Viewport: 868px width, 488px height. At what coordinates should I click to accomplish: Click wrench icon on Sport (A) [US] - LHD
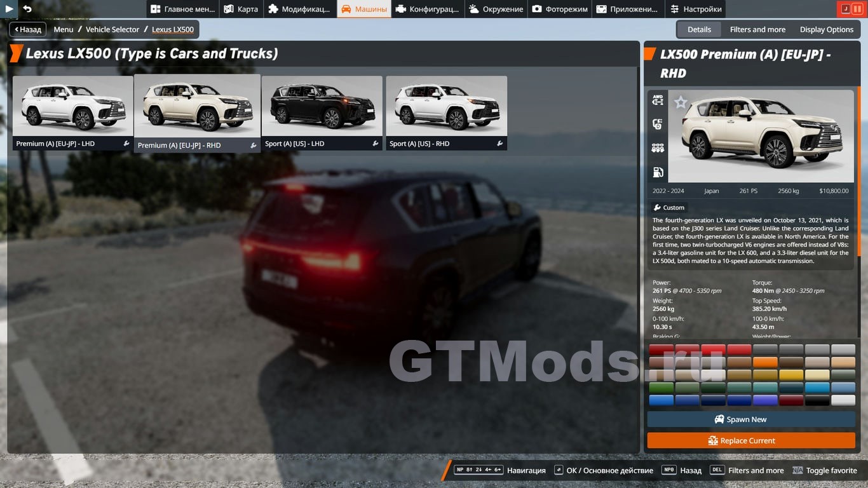pyautogui.click(x=376, y=144)
